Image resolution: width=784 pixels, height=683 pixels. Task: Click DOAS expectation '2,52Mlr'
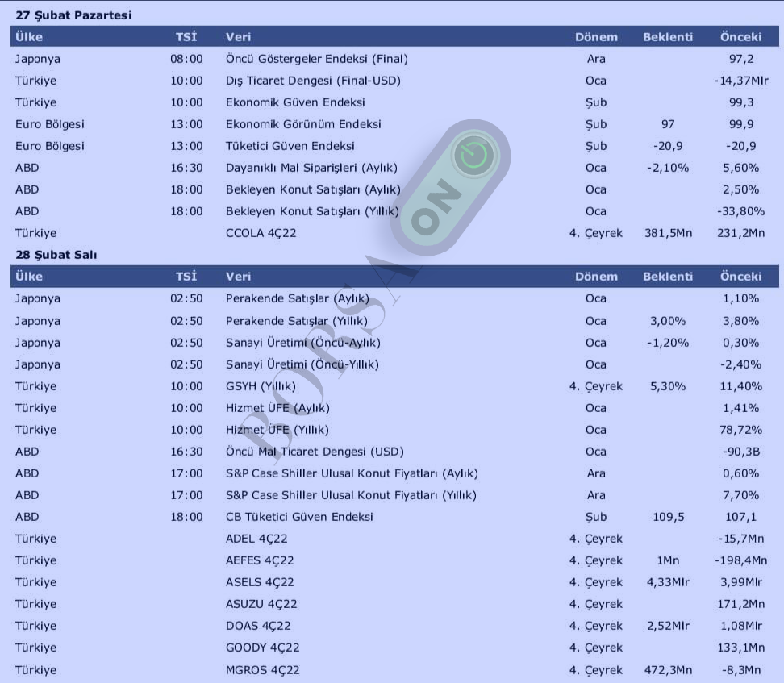pos(668,626)
